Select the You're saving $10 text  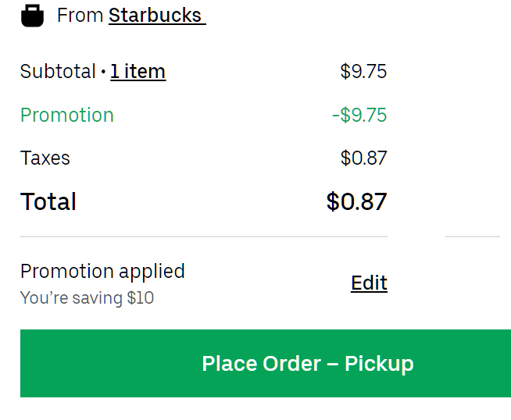(87, 297)
